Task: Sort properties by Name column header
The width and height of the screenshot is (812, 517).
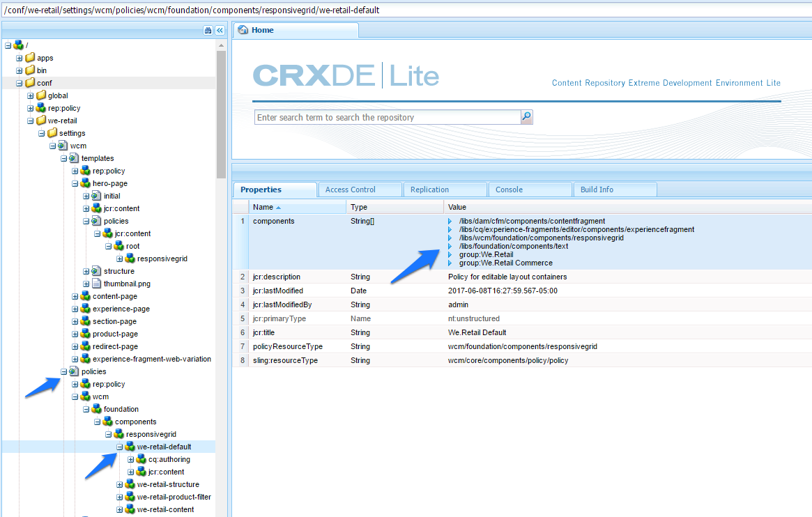Action: (297, 207)
